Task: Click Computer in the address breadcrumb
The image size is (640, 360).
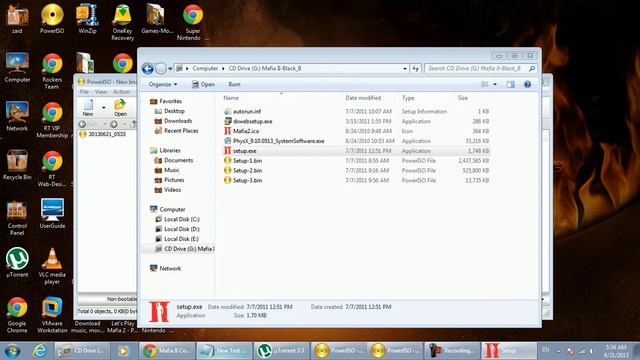Action: click(x=205, y=69)
